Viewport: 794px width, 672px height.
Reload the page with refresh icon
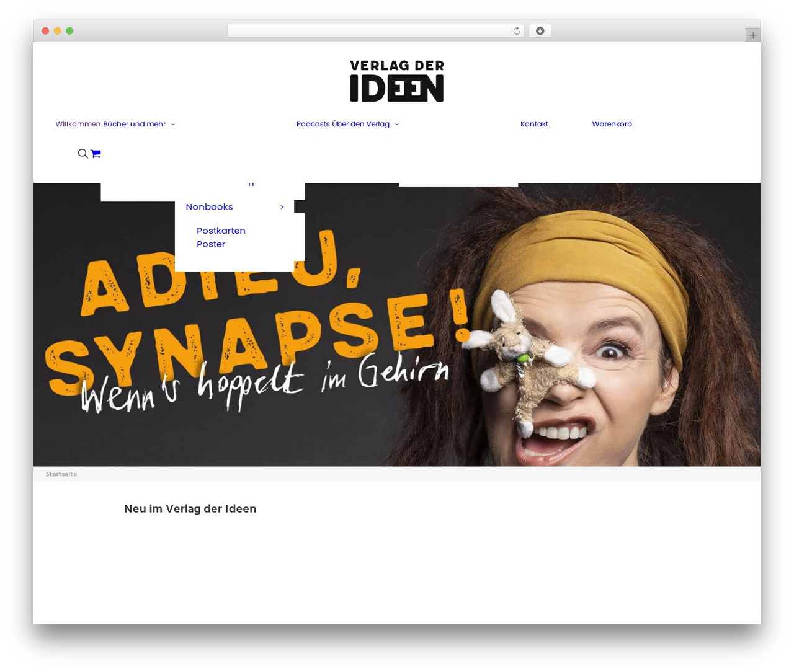(517, 31)
